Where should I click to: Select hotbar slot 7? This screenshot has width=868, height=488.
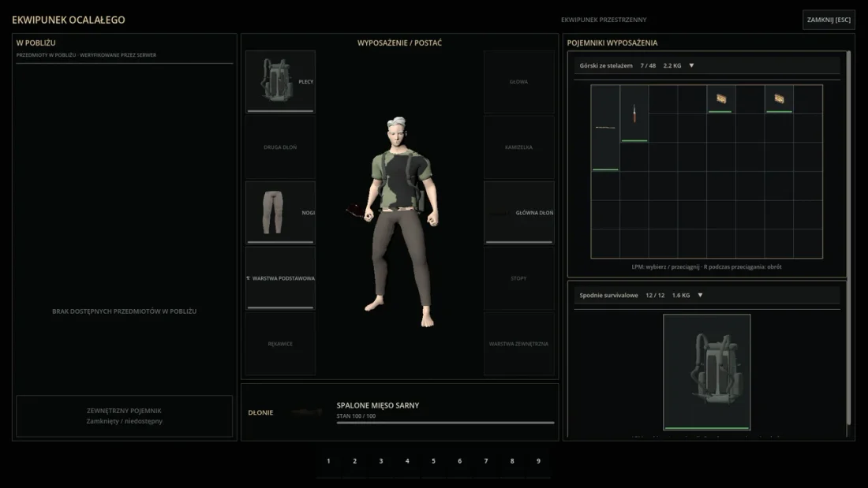(x=486, y=461)
